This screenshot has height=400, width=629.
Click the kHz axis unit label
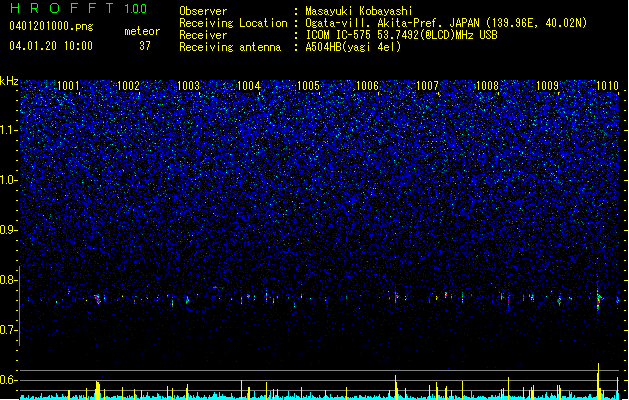point(9,81)
